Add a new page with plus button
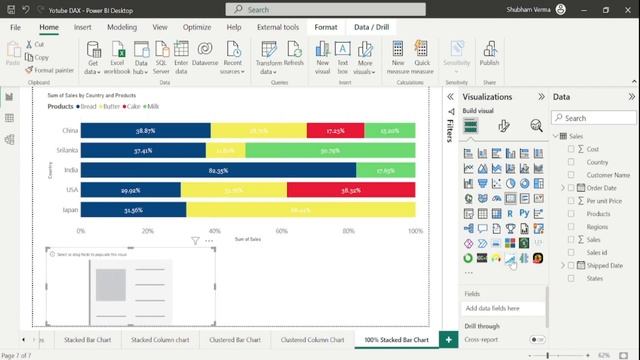The height and width of the screenshot is (360, 640). pos(449,340)
